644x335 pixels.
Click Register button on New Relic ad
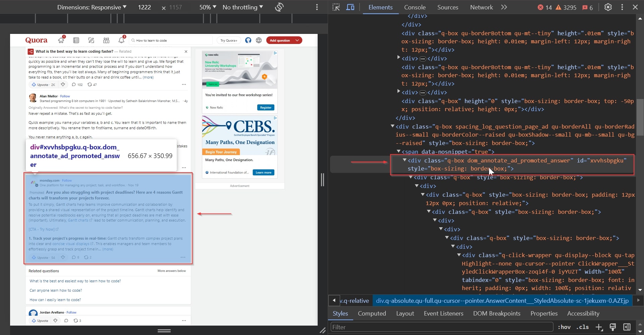pyautogui.click(x=265, y=107)
